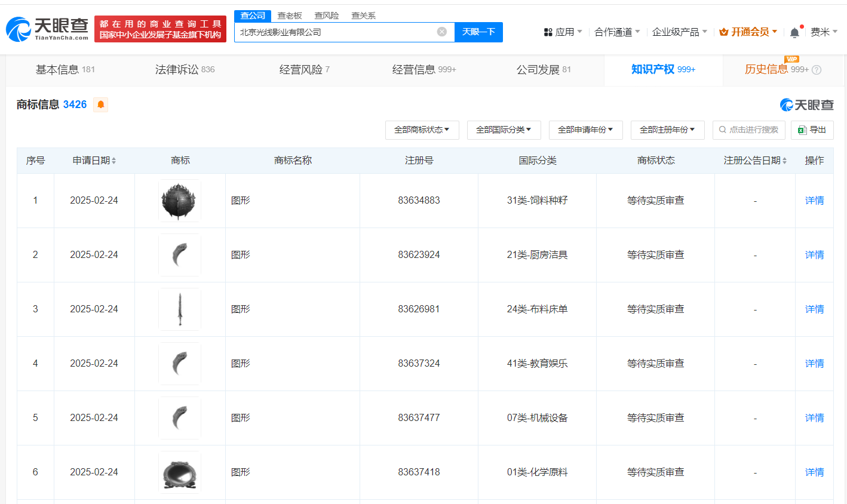Expand 全部国际分类 filter dropdown

click(504, 130)
